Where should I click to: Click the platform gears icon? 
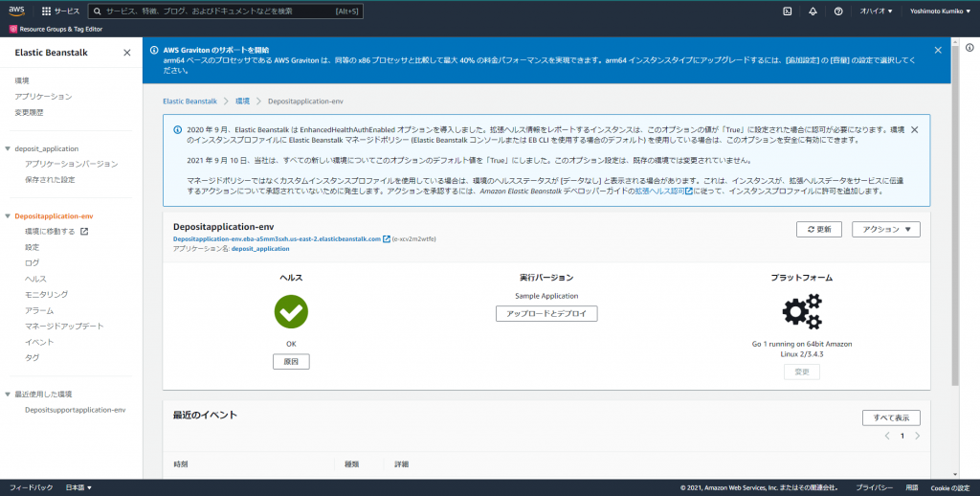(802, 311)
